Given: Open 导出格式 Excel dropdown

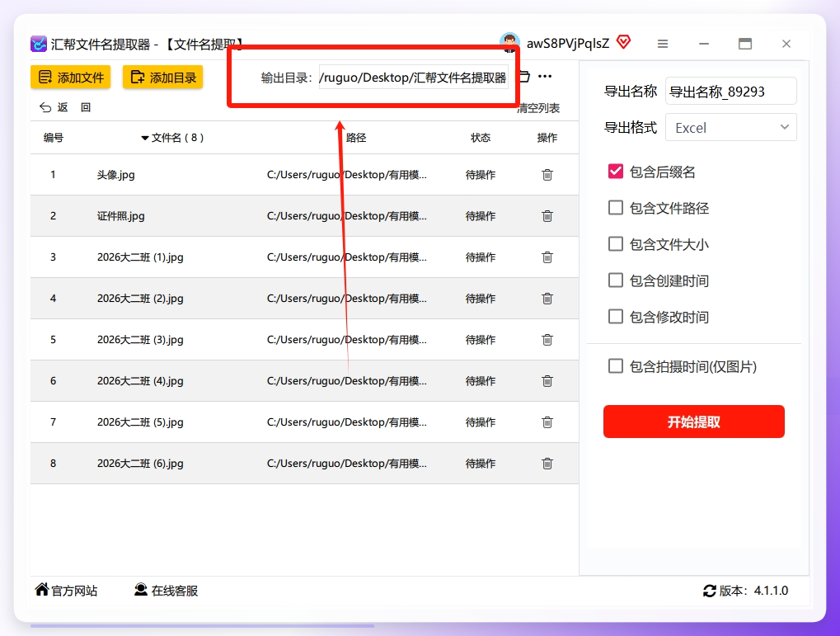Looking at the screenshot, I should point(730,128).
